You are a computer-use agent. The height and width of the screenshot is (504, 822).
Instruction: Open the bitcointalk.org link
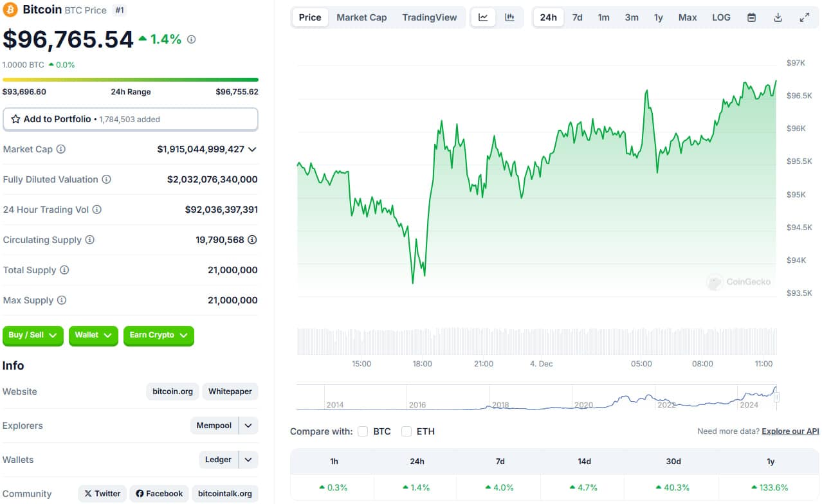coord(225,494)
